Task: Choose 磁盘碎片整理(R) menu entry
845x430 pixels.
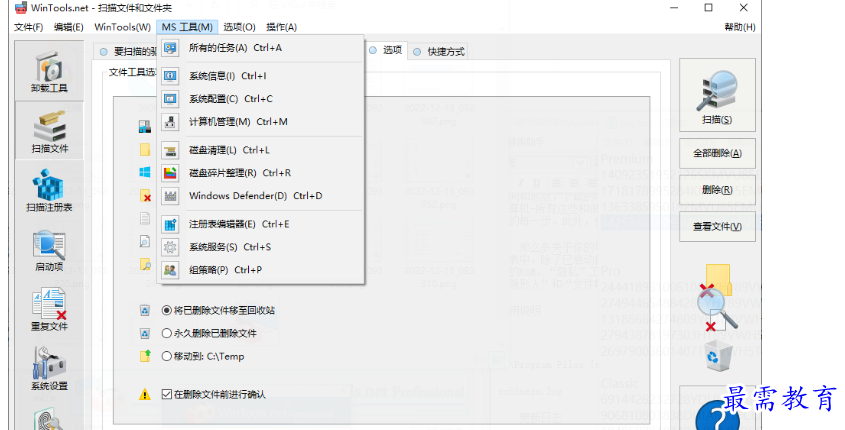Action: point(261,173)
